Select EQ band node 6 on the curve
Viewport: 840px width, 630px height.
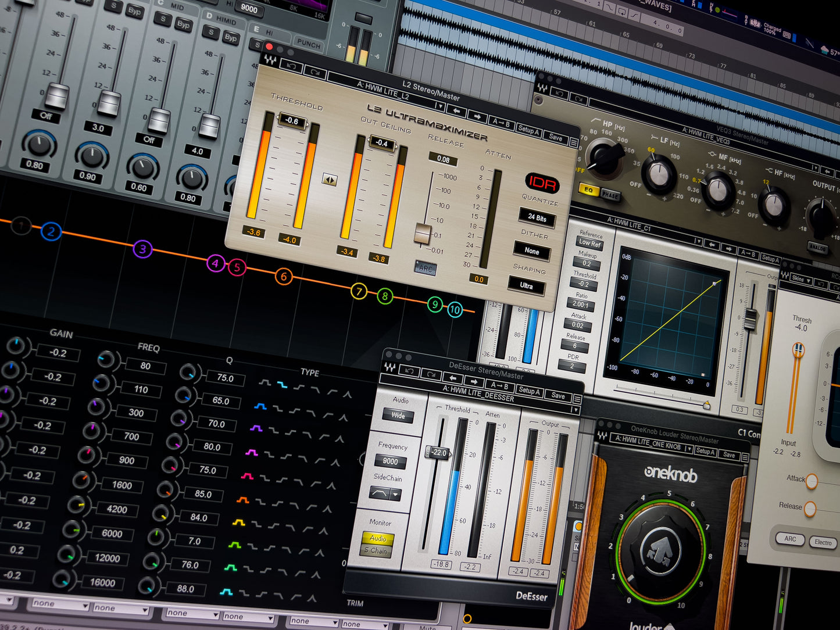[x=284, y=276]
